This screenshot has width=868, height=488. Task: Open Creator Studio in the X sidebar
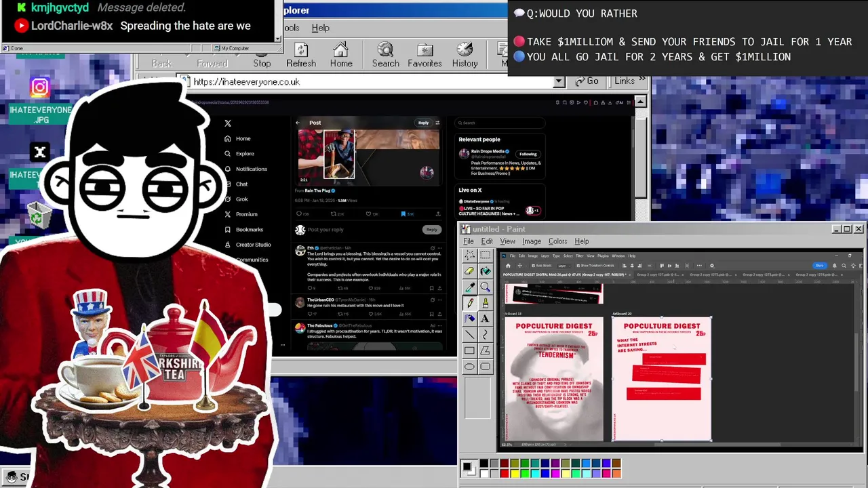pyautogui.click(x=248, y=245)
